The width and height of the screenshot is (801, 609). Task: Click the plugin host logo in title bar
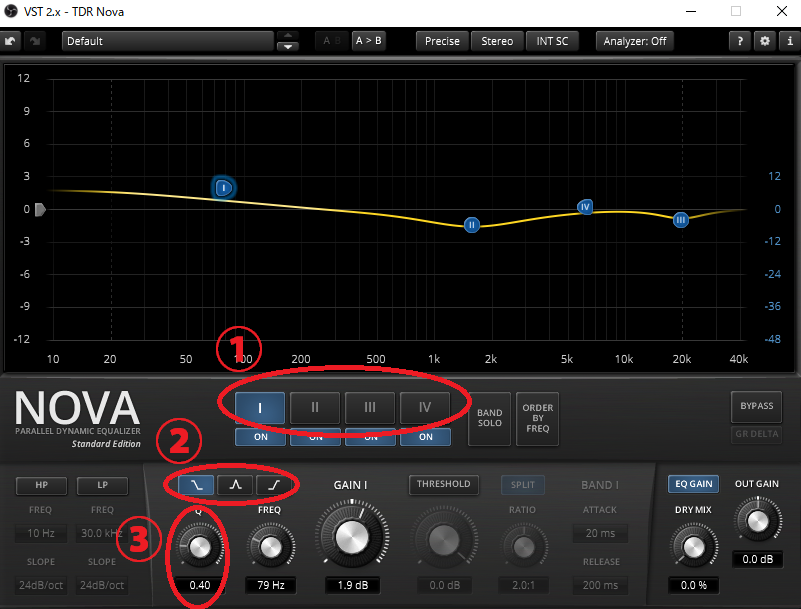(x=11, y=11)
